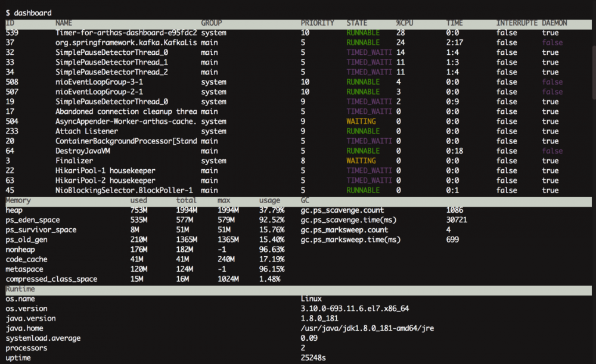Click the uptime value 25248s
596x364 pixels.
tap(313, 358)
